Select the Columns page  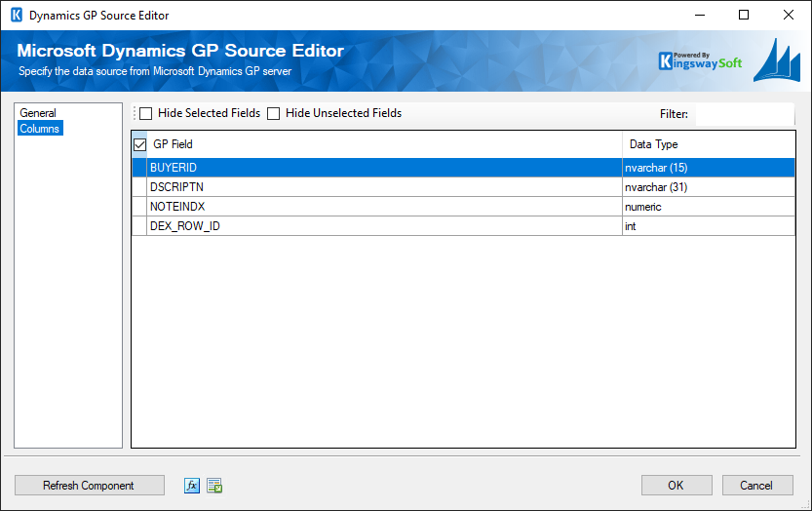pos(40,129)
